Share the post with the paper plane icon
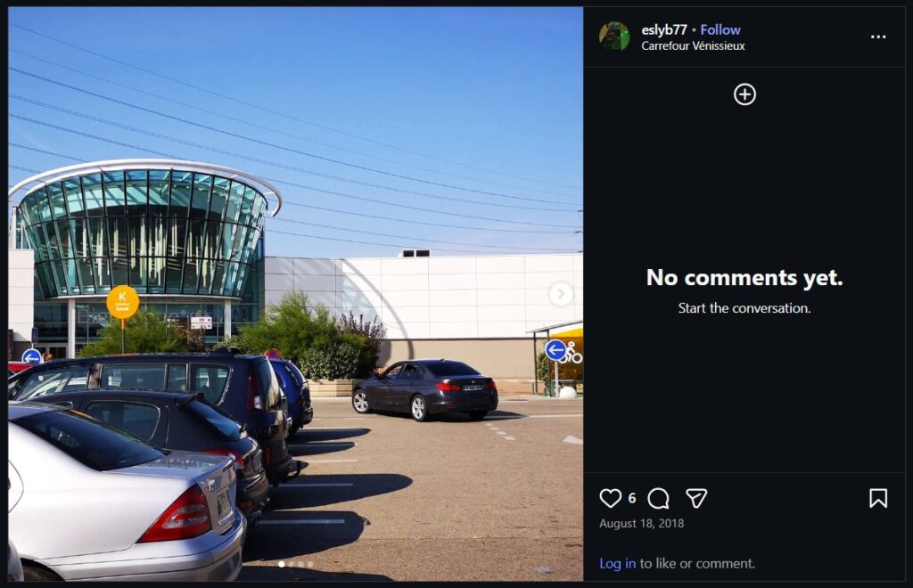913x588 pixels. (696, 498)
